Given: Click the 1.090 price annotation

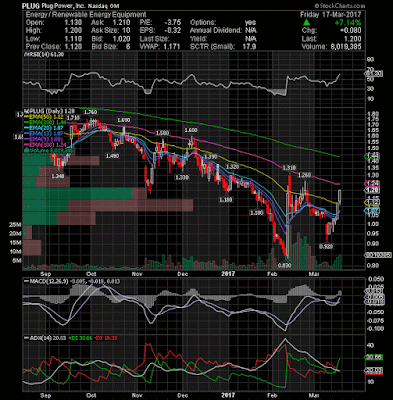Looking at the screenshot, I should [257, 212].
